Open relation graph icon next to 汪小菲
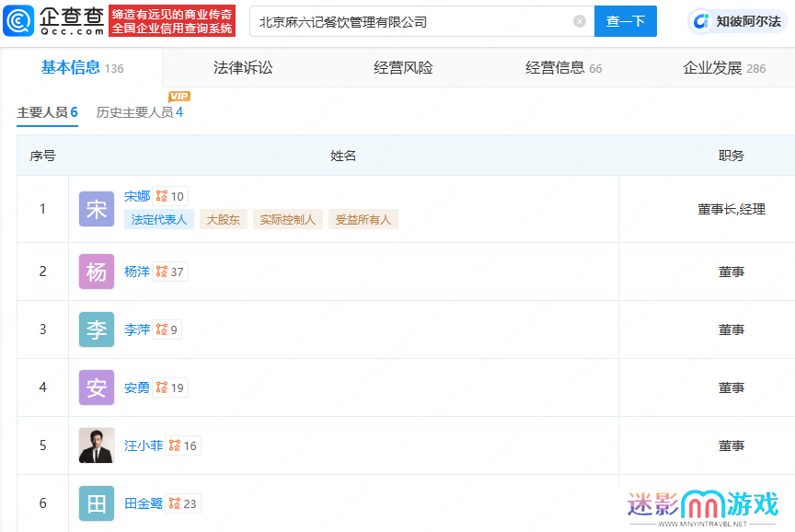Viewport: 795px width, 532px height. click(175, 445)
